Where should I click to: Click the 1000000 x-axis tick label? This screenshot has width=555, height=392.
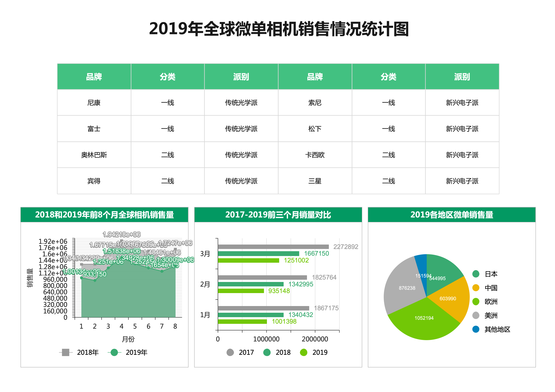(266, 339)
